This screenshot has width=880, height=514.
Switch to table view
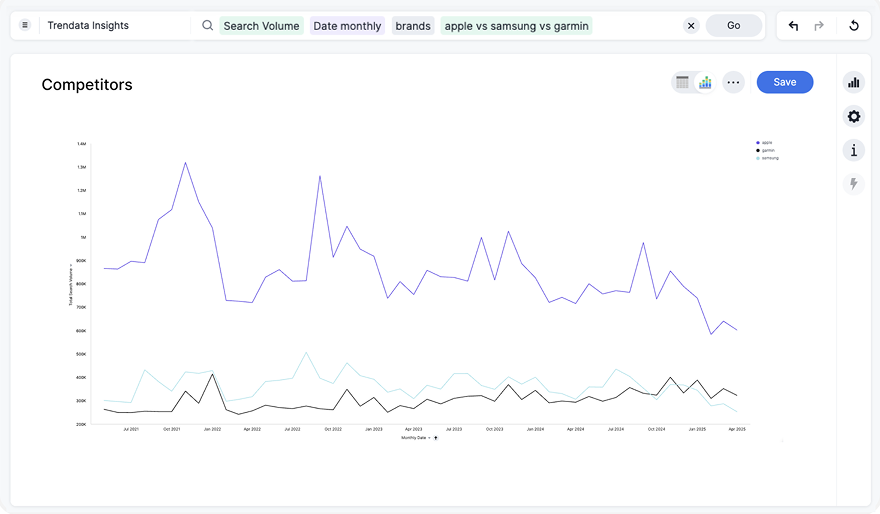683,83
